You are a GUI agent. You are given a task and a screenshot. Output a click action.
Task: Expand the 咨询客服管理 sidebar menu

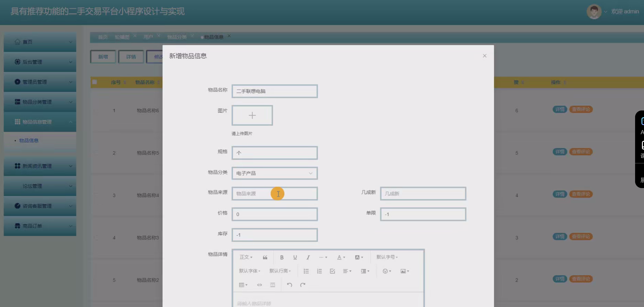(x=40, y=206)
